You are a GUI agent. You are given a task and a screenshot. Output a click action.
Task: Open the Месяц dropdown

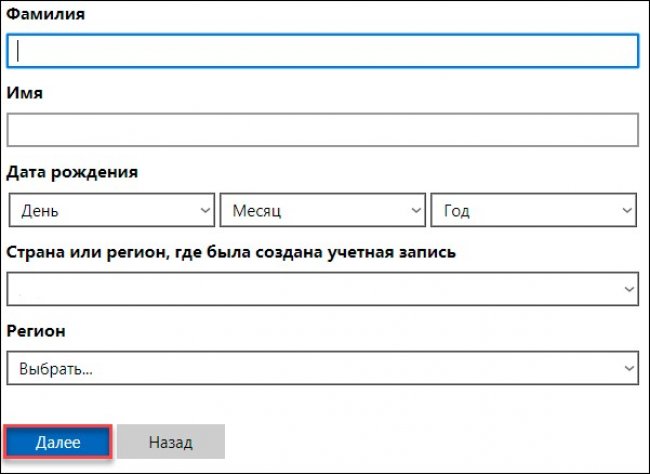point(323,210)
